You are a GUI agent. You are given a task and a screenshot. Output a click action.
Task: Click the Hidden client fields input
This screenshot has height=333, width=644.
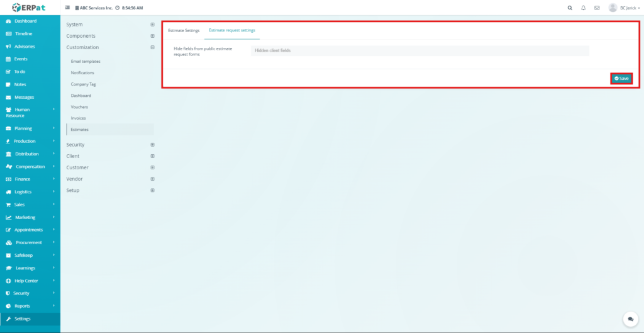click(x=419, y=50)
